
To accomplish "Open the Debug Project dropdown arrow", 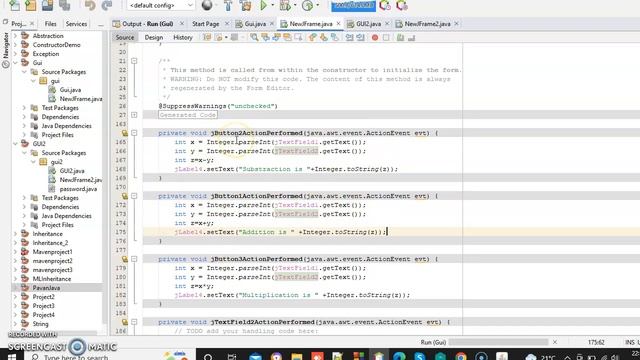I will tap(295, 5).
